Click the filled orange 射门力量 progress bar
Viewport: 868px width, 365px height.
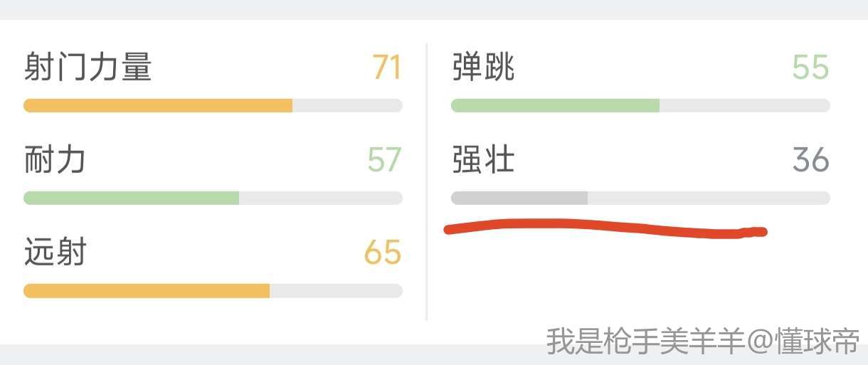(x=158, y=106)
